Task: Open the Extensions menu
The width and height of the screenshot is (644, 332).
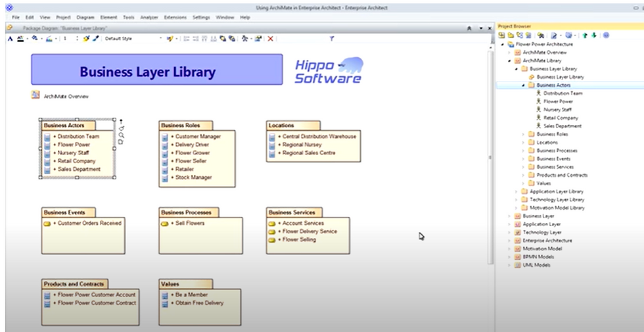Action: coord(175,17)
